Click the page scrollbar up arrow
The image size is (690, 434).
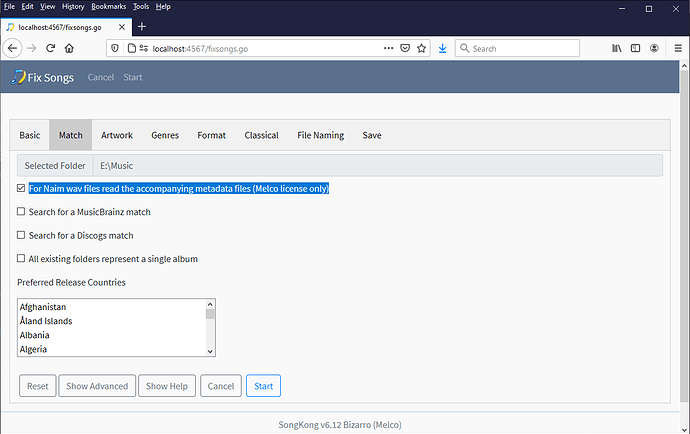pos(684,66)
